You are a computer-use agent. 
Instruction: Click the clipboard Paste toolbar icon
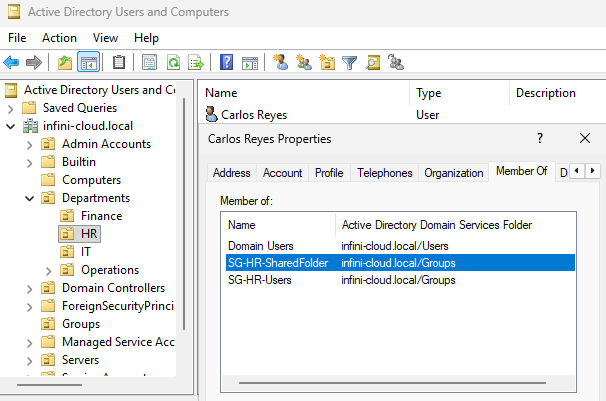click(x=119, y=62)
